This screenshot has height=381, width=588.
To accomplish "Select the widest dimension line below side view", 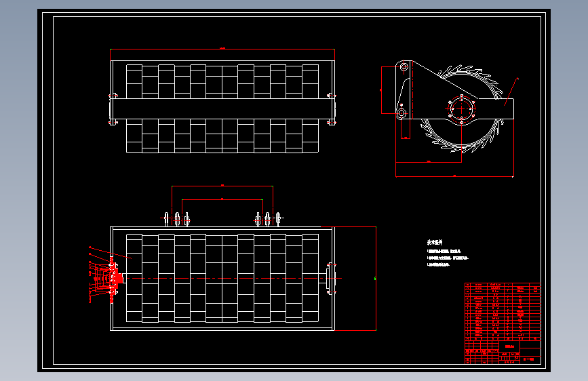I will pyautogui.click(x=454, y=176).
